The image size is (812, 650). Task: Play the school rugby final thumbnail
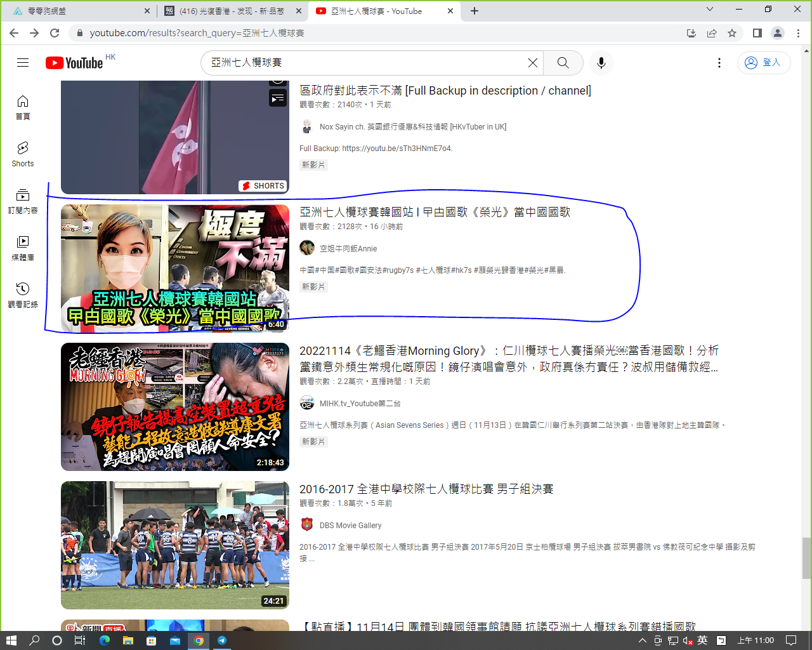tap(175, 545)
